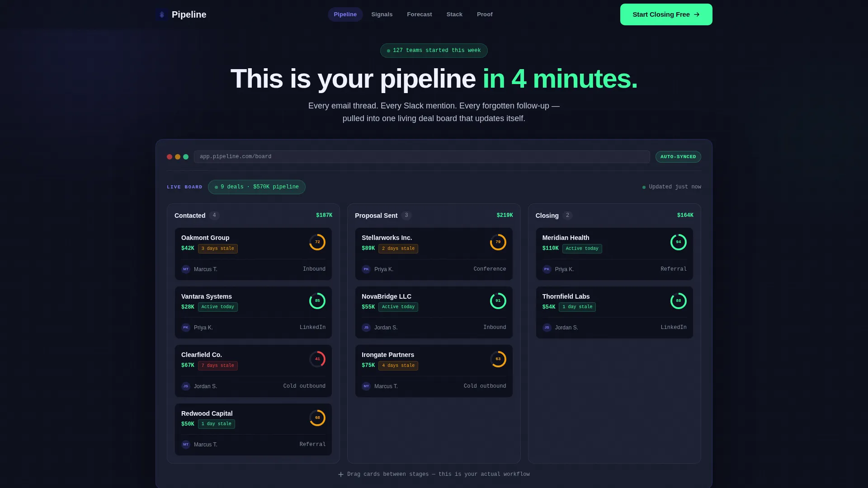Click MT avatar on Redwood Capital card
Image resolution: width=868 pixels, height=488 pixels.
click(x=186, y=445)
